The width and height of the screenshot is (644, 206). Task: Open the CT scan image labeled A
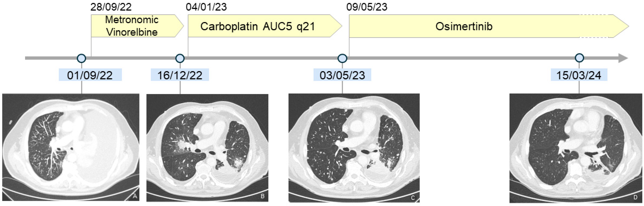(71, 147)
